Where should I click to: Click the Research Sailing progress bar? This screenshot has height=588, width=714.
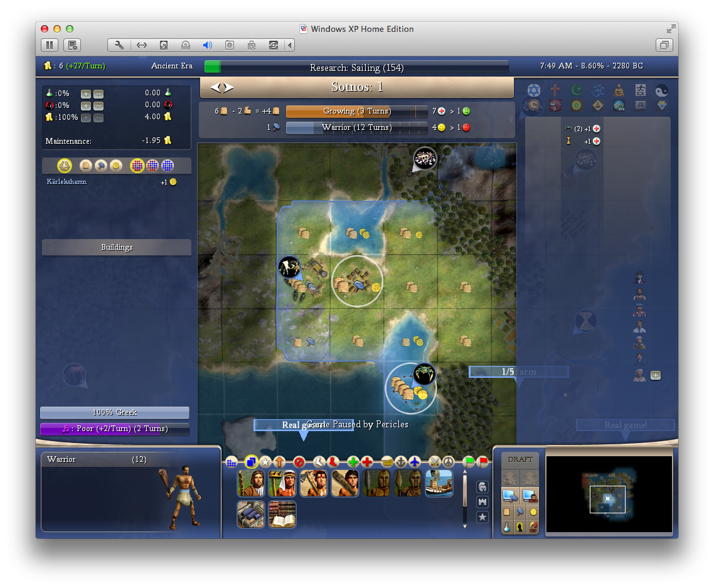356,67
